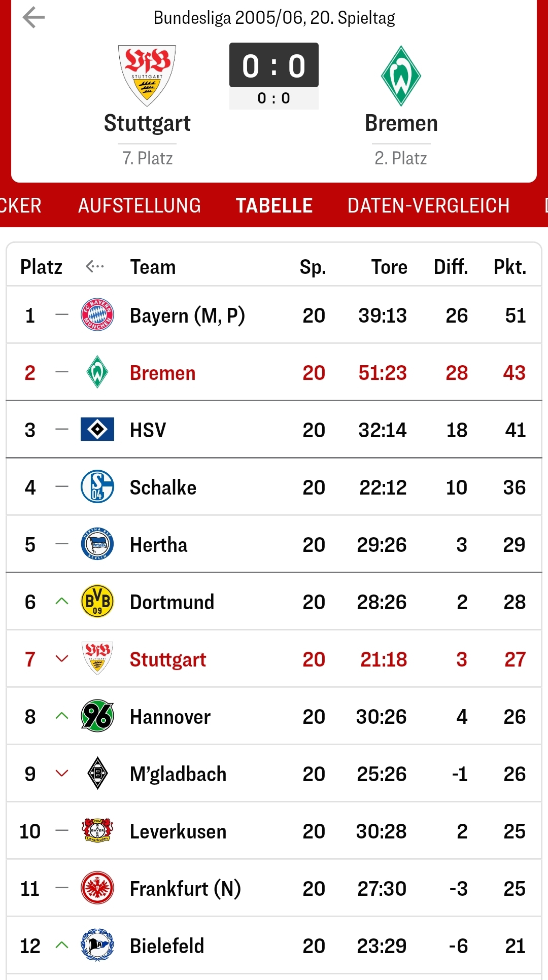Tap the Eintracht Frankfurt eagle logo
This screenshot has width=548, height=980.
click(x=97, y=888)
